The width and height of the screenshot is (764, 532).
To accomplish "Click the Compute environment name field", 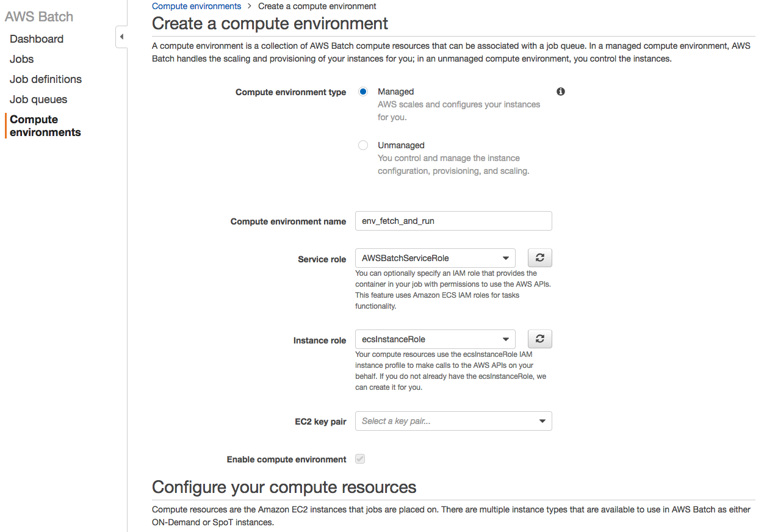I will pyautogui.click(x=453, y=221).
